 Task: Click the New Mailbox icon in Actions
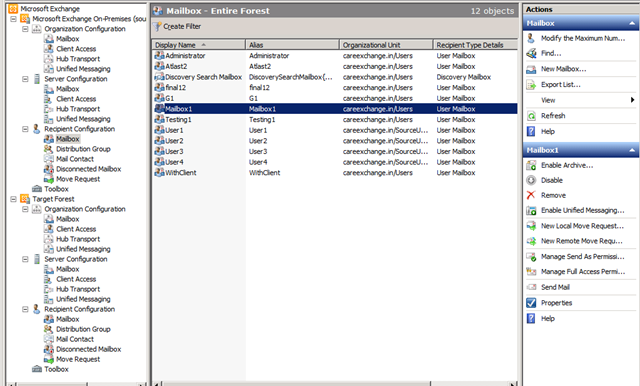coord(531,69)
